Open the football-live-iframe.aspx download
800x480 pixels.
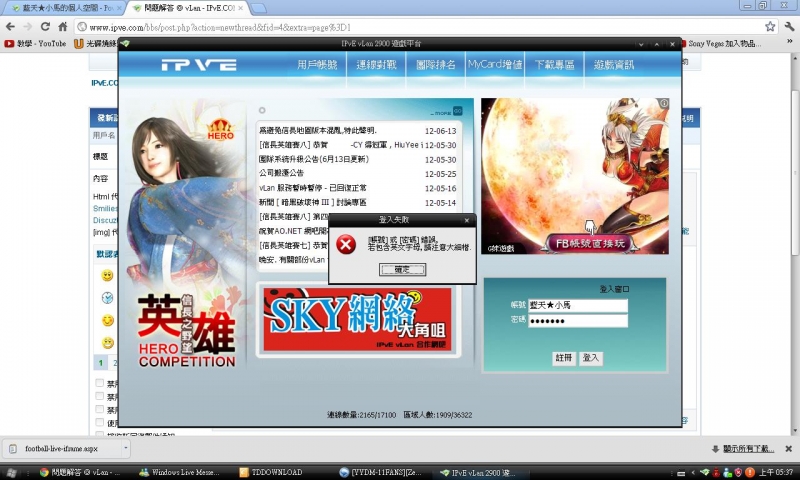pyautogui.click(x=61, y=449)
